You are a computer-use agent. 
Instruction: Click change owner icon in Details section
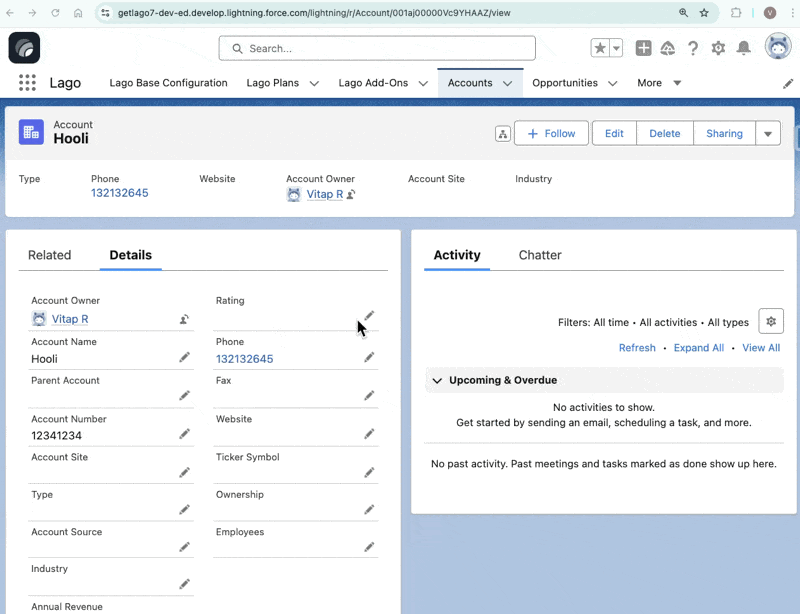pos(184,319)
